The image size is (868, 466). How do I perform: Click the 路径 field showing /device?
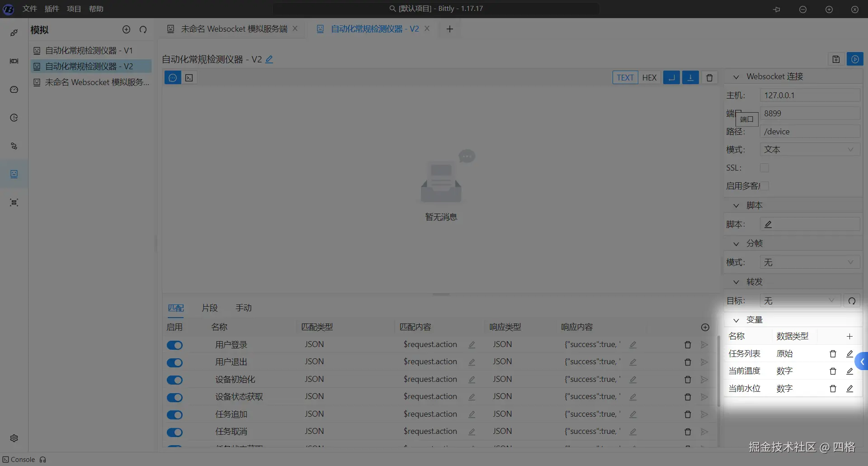[810, 132]
